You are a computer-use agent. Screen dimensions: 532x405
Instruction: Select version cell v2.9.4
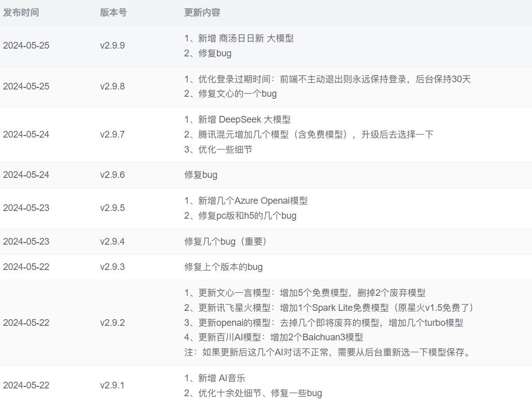(112, 241)
